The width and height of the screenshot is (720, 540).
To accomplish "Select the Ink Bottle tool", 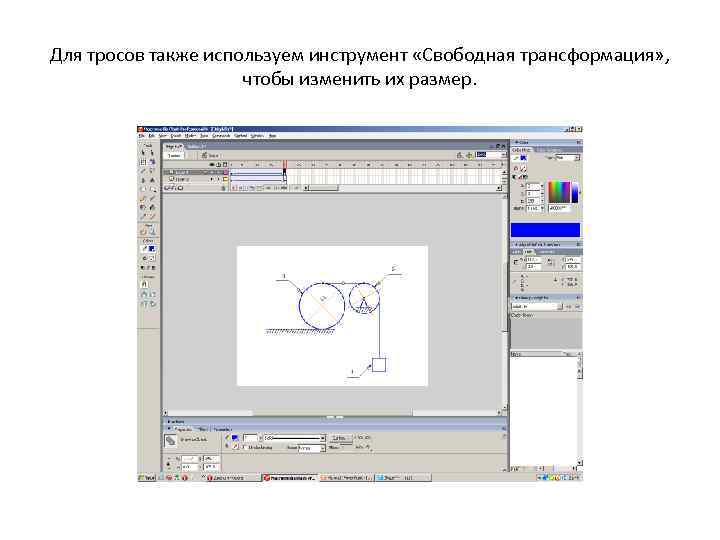I will [144, 207].
